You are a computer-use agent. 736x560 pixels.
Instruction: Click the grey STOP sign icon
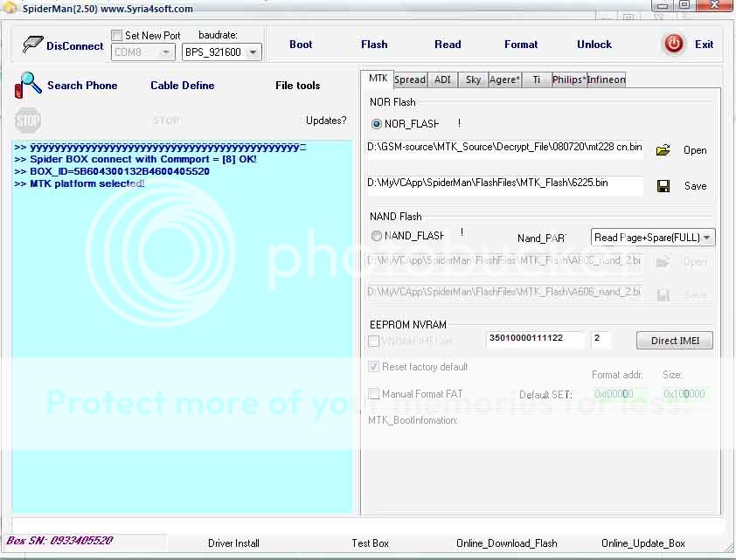pyautogui.click(x=28, y=121)
